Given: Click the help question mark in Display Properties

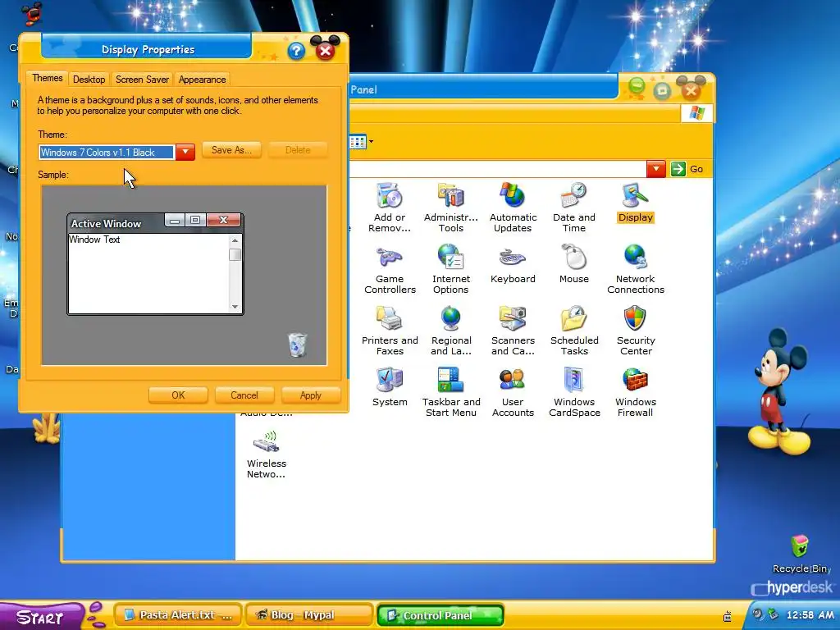Looking at the screenshot, I should pyautogui.click(x=296, y=51).
